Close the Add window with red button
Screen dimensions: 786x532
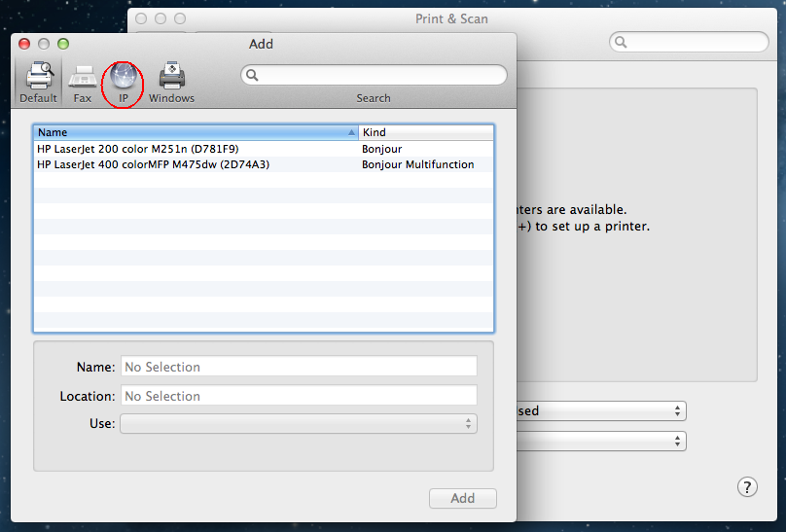(x=25, y=44)
